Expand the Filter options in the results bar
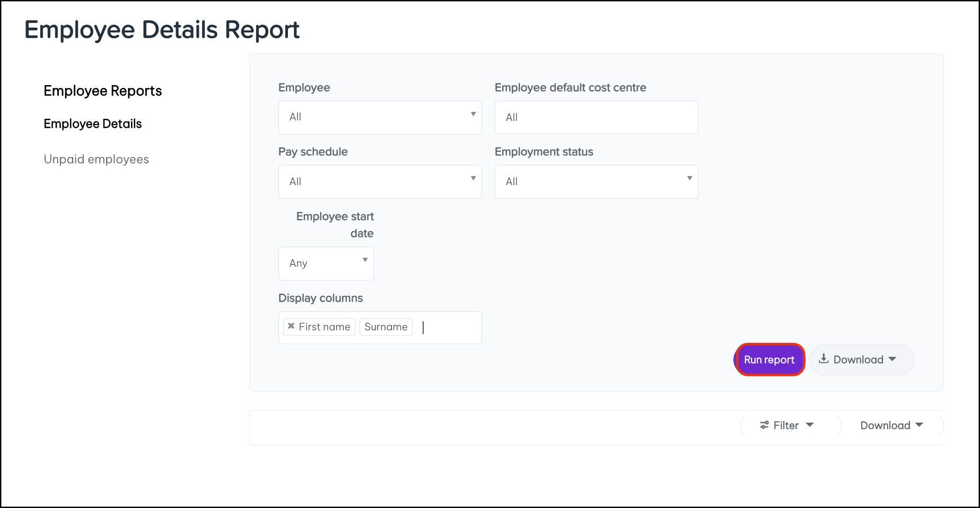This screenshot has height=508, width=980. click(786, 425)
